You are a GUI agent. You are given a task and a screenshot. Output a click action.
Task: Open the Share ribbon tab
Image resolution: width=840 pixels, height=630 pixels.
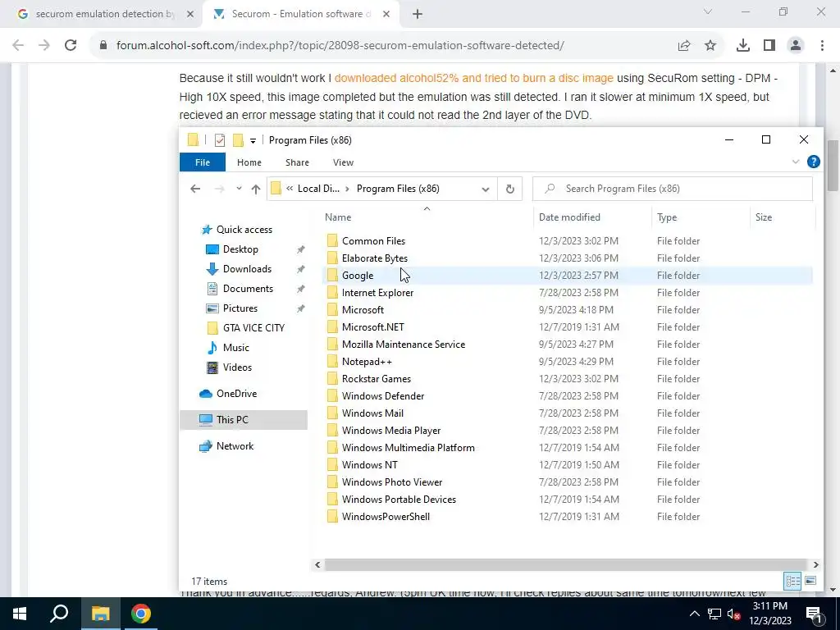297,162
